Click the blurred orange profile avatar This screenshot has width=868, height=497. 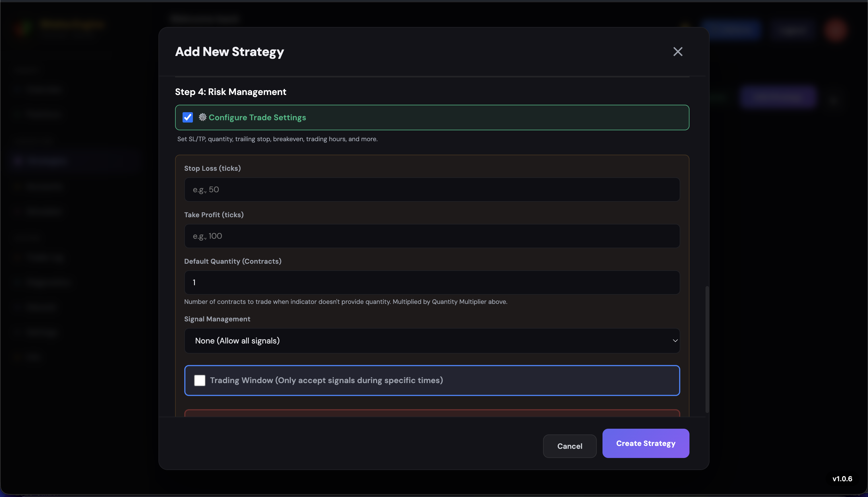tap(836, 30)
